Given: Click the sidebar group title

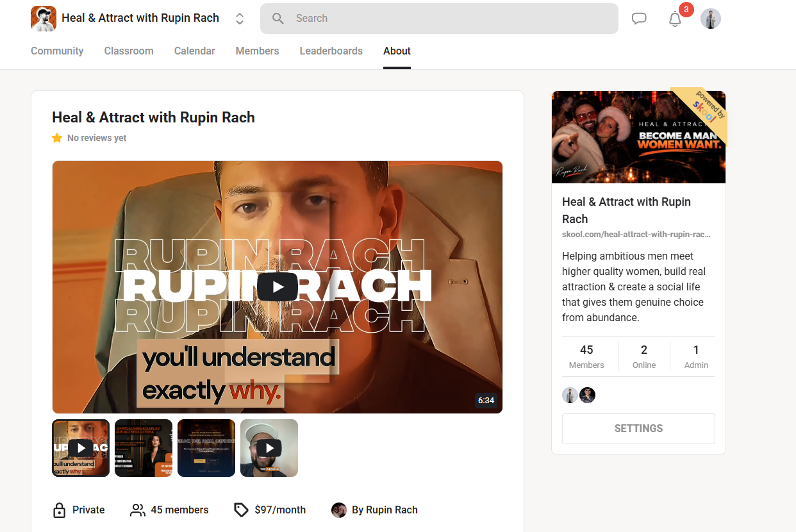Looking at the screenshot, I should [x=626, y=210].
